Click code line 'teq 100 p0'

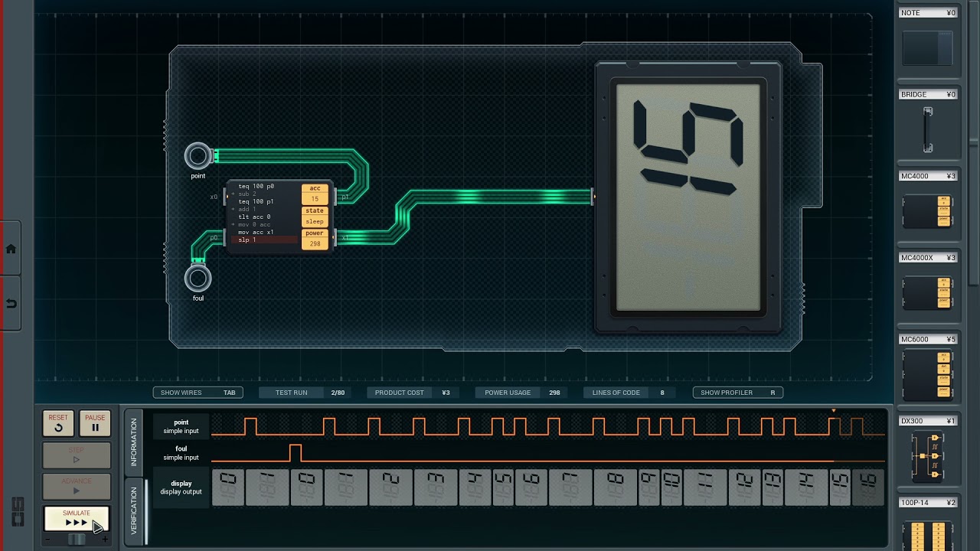click(256, 186)
